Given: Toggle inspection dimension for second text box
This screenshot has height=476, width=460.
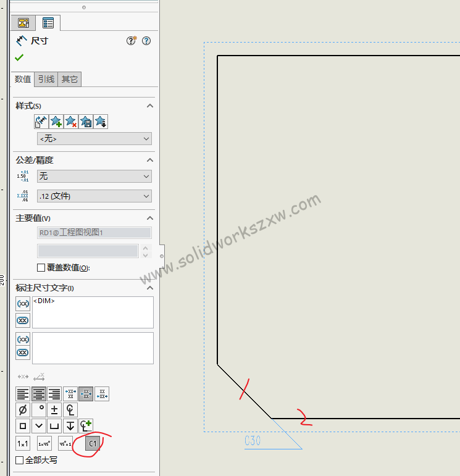Looking at the screenshot, I should 23,353.
